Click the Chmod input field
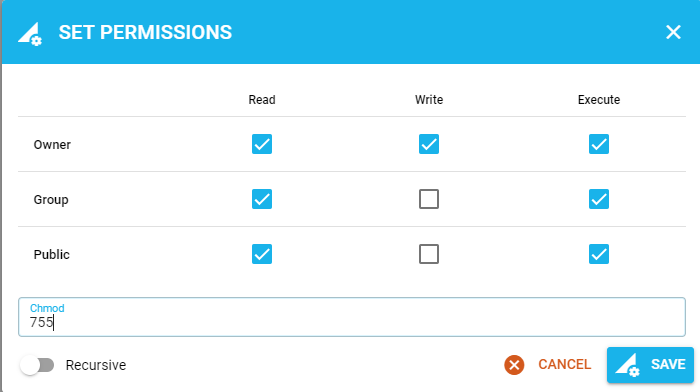The image size is (700, 392). pos(352,317)
